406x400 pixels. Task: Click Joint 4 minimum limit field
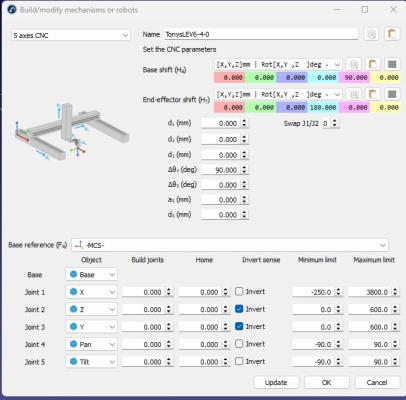point(314,344)
